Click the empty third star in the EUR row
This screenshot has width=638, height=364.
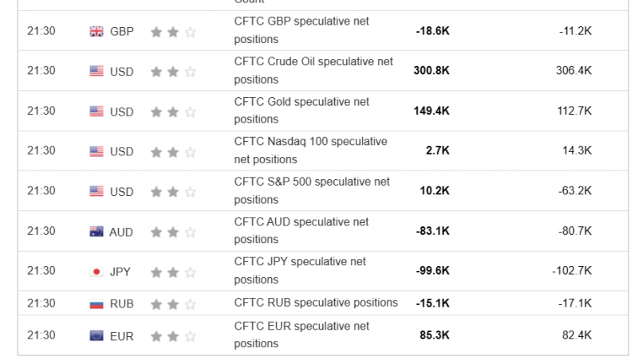(191, 336)
